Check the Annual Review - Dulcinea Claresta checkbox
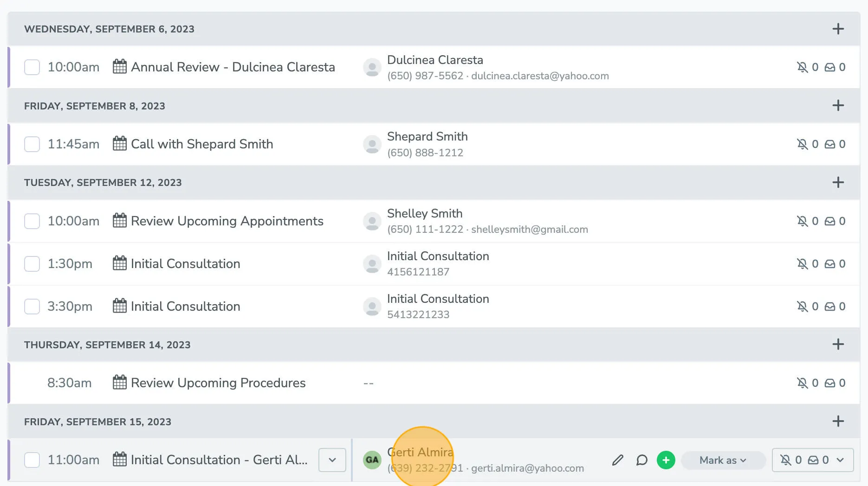The image size is (868, 486). coord(32,67)
